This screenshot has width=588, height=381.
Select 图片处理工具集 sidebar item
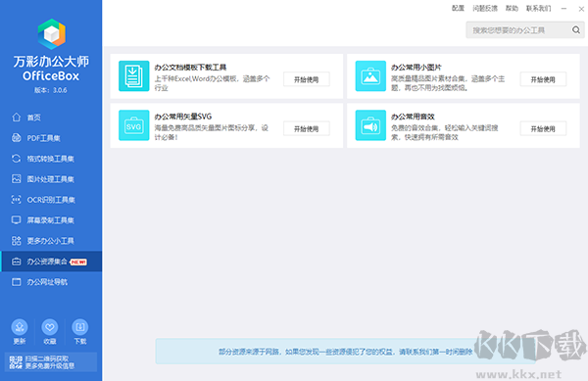coord(51,179)
